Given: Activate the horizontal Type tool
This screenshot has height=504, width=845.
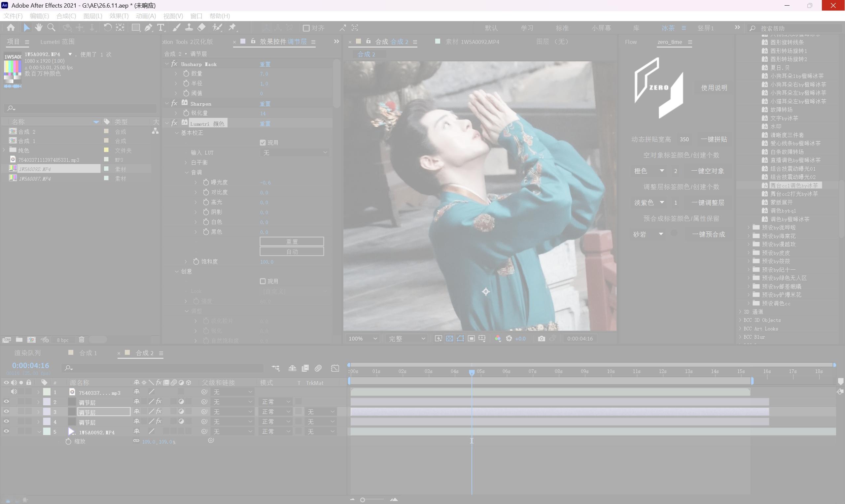Looking at the screenshot, I should tap(161, 27).
